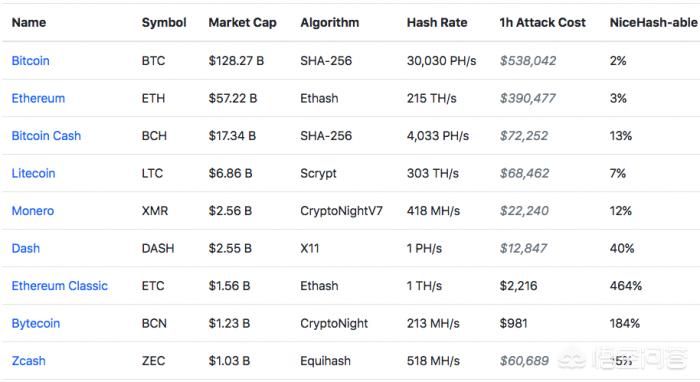Sort by Hash Rate header
The width and height of the screenshot is (700, 382).
point(437,22)
